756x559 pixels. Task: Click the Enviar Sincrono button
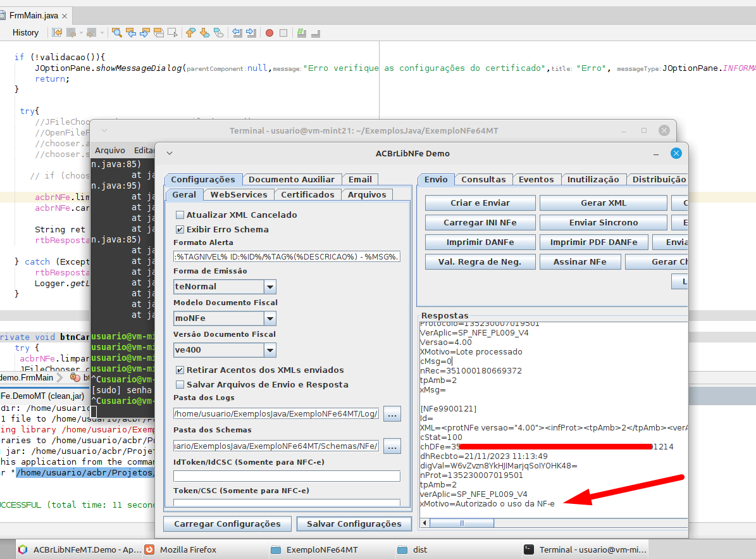603,223
